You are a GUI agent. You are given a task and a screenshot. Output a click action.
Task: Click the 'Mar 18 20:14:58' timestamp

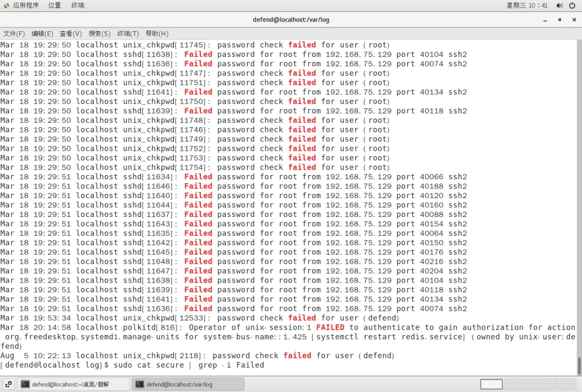point(36,327)
